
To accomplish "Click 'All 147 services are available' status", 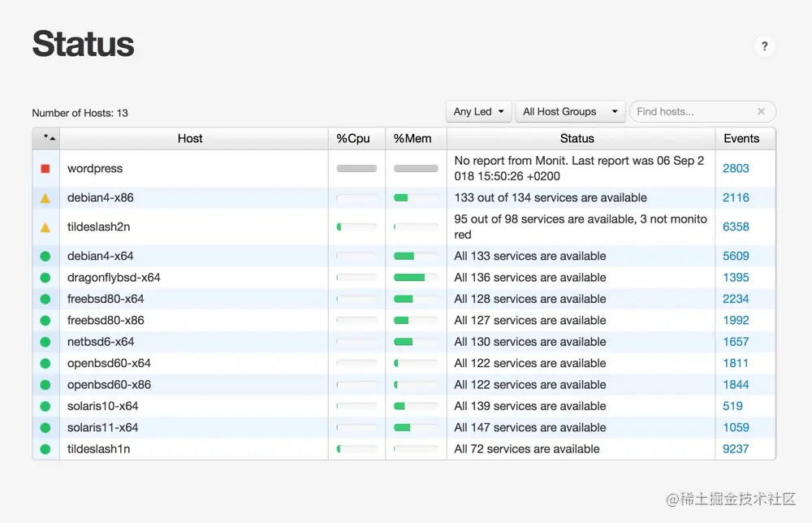I will [529, 428].
